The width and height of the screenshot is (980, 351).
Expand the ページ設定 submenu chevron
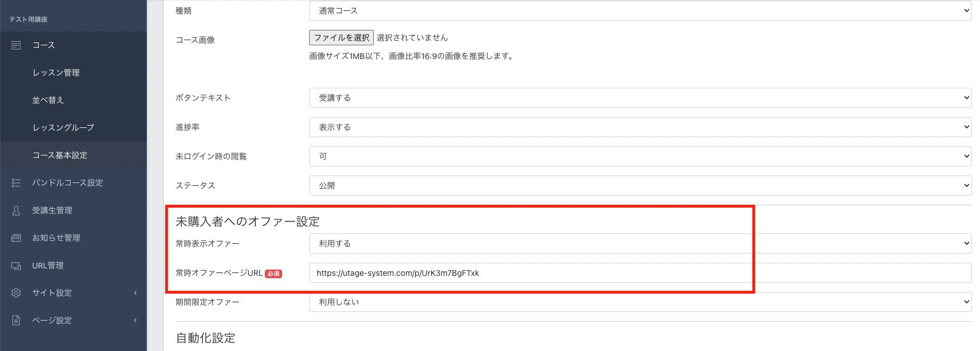(x=135, y=321)
